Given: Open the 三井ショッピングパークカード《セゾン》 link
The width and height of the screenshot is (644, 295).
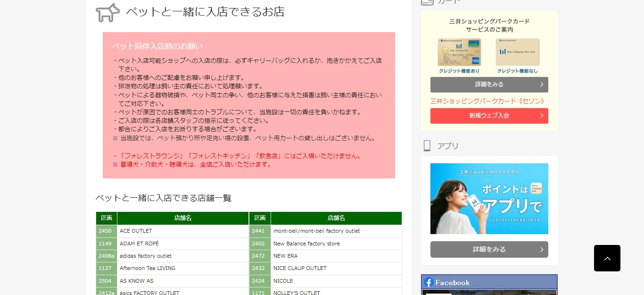Looking at the screenshot, I should pos(487,101).
